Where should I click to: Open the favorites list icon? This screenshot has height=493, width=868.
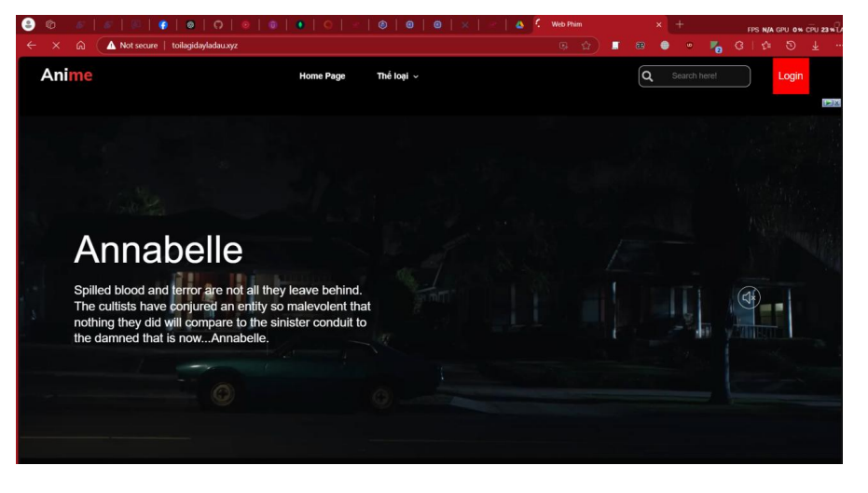click(765, 46)
